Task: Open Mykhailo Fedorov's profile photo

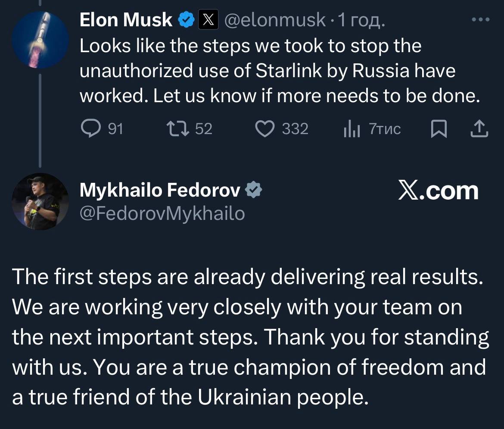Action: point(40,201)
